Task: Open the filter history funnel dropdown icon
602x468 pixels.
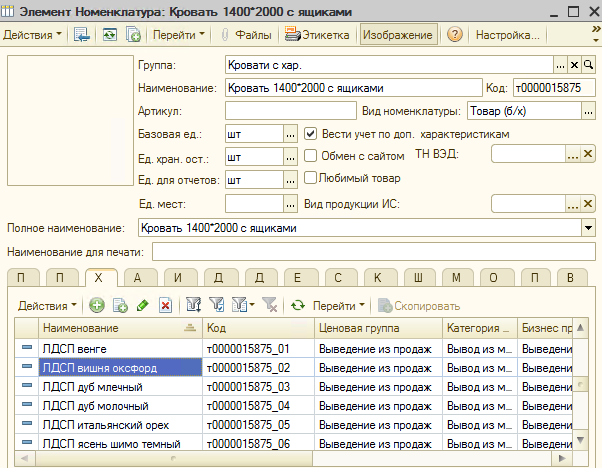Action: [x=243, y=306]
